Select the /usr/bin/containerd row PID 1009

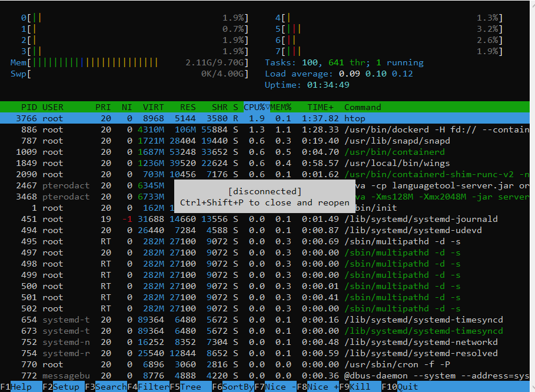[x=265, y=152]
